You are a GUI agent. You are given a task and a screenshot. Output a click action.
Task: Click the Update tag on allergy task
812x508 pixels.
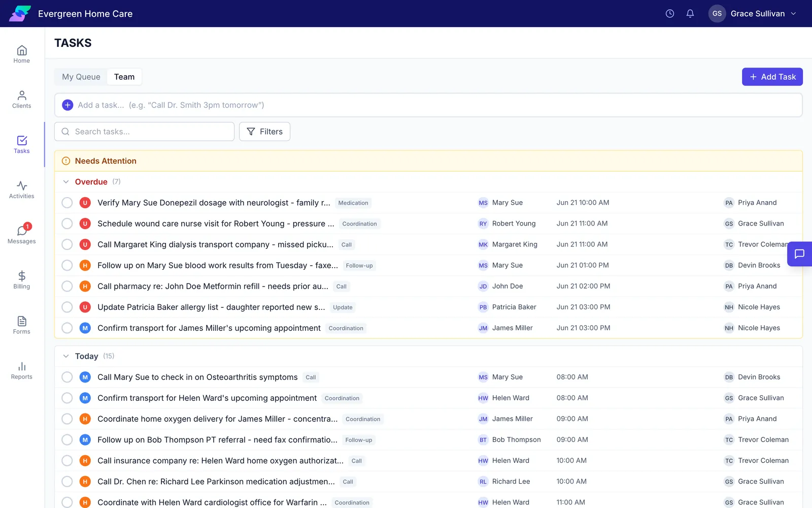(343, 307)
